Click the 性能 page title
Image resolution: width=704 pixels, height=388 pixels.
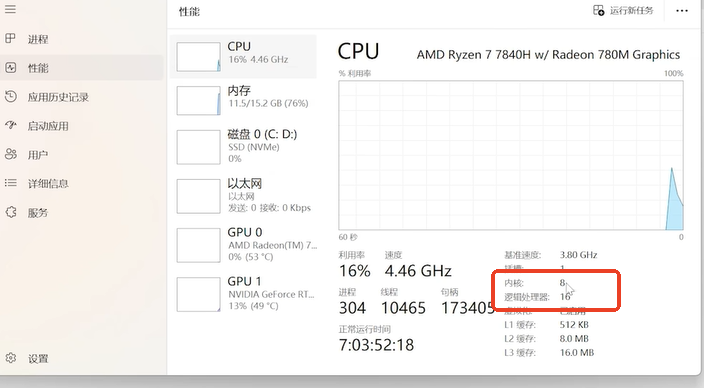tap(189, 12)
